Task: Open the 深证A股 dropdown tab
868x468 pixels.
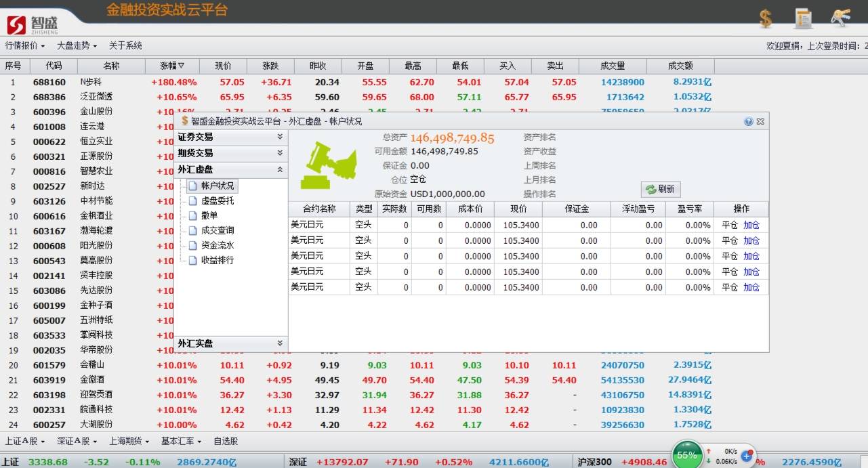Action: 77,441
